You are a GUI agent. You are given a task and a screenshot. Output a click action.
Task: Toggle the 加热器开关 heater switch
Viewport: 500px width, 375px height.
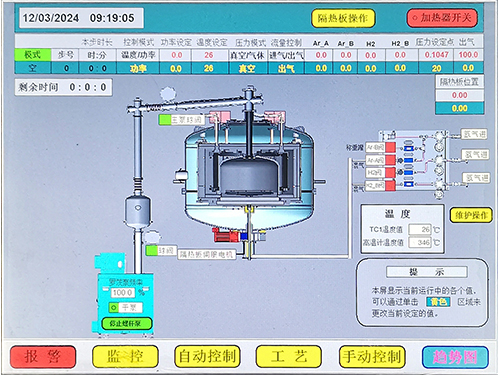click(442, 18)
